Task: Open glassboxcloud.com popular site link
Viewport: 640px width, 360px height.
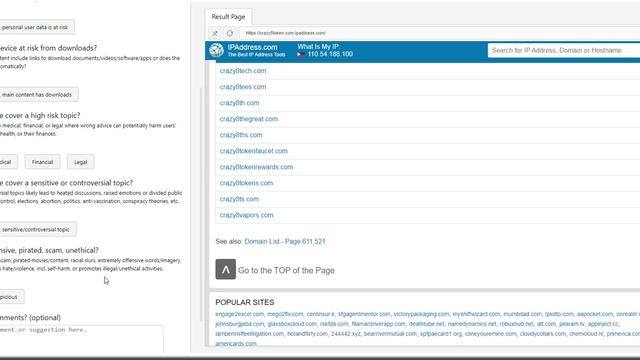Action: click(292, 324)
